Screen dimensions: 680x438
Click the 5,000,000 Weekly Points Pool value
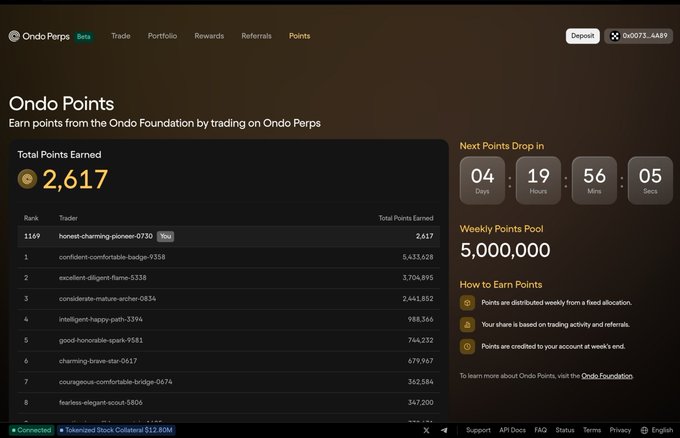pyautogui.click(x=505, y=250)
